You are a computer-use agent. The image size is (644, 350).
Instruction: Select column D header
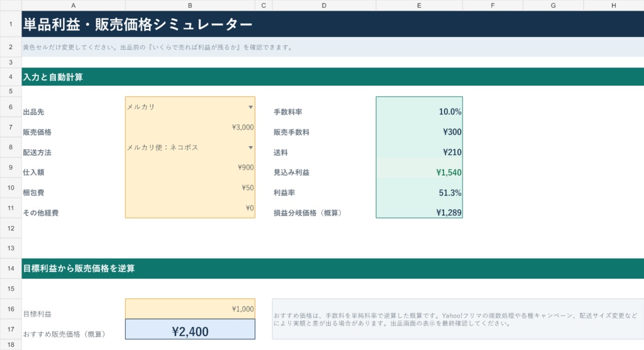pos(324,5)
